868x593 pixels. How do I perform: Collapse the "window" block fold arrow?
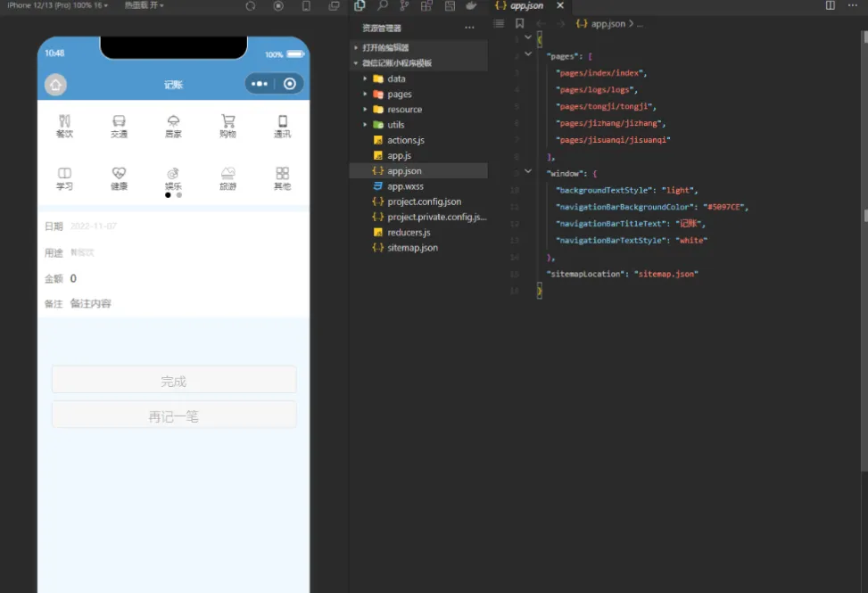click(x=527, y=172)
